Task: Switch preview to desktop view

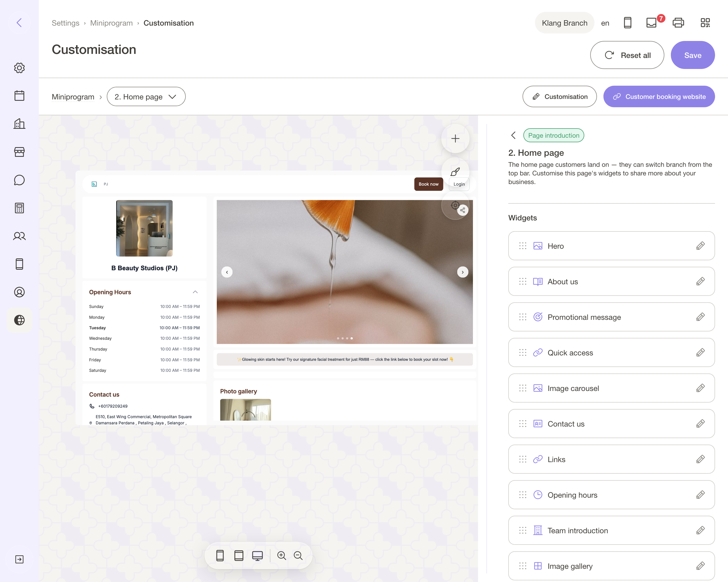Action: pos(257,555)
